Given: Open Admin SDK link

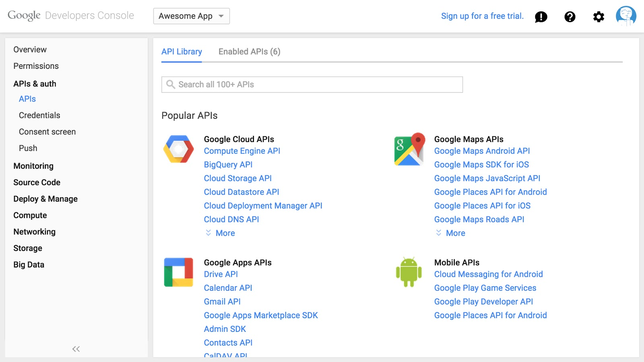Looking at the screenshot, I should 225,329.
